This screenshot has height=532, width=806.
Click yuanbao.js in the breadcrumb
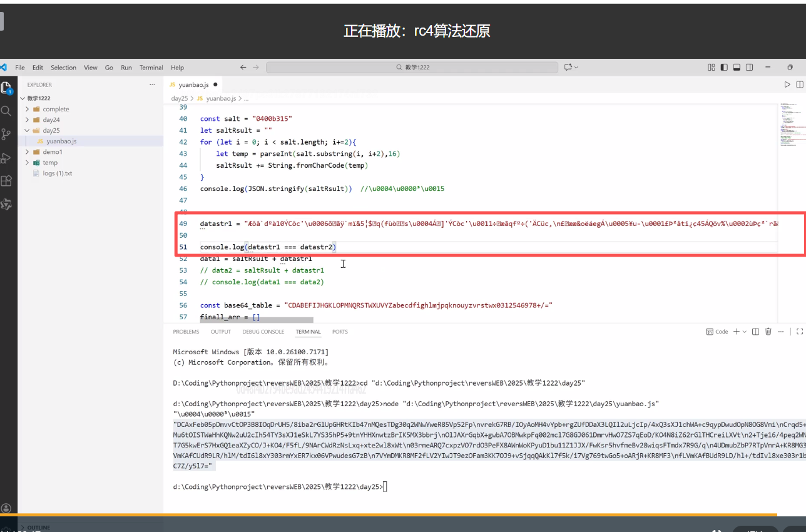(221, 98)
